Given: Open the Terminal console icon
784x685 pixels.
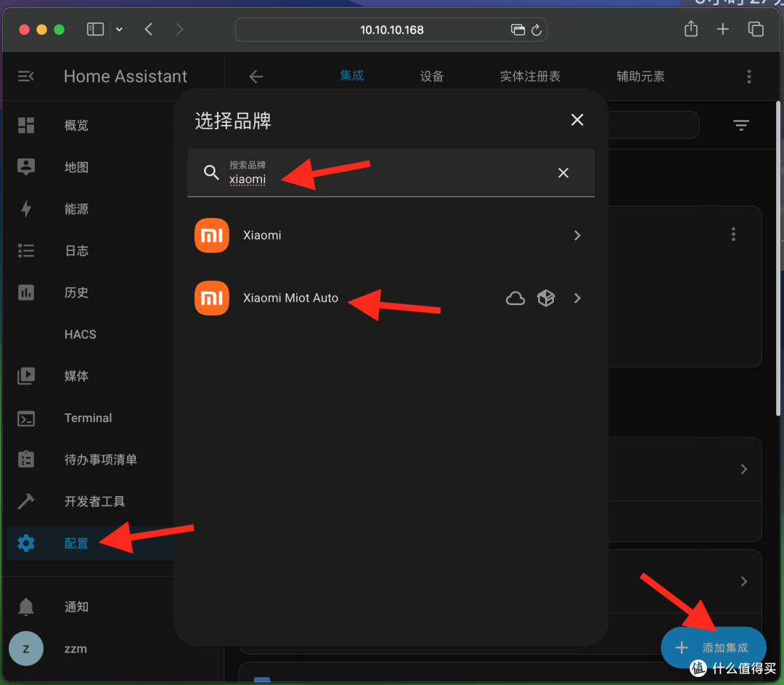Looking at the screenshot, I should [x=26, y=418].
